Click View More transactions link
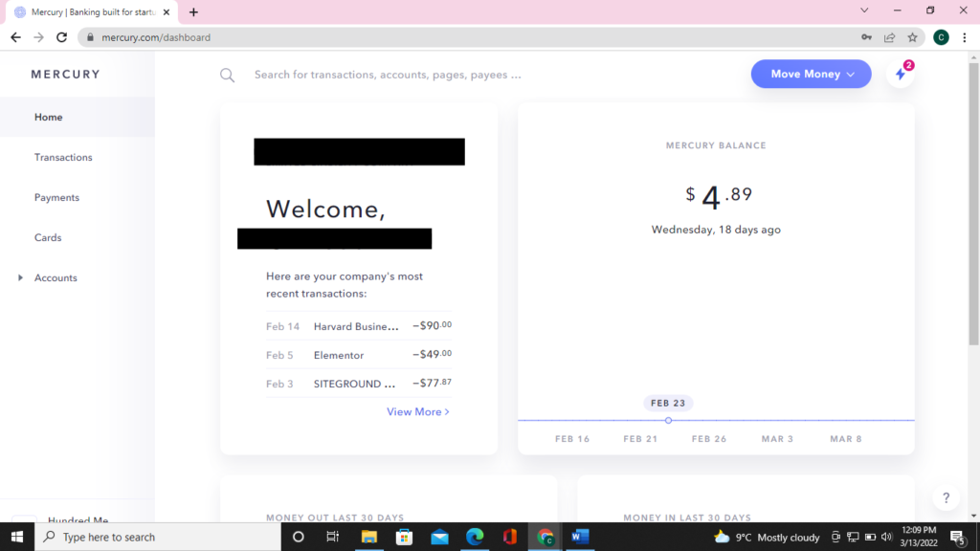The height and width of the screenshot is (551, 980). pyautogui.click(x=417, y=411)
